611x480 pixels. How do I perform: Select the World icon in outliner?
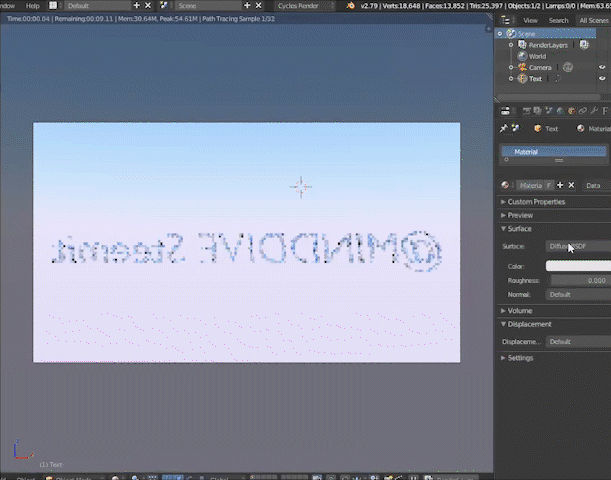(x=523, y=56)
